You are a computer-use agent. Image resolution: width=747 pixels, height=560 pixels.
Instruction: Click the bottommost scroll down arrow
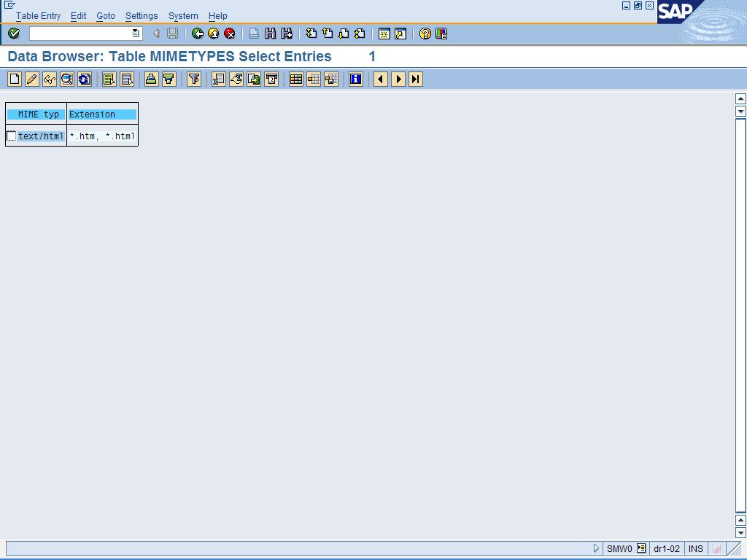tap(740, 532)
